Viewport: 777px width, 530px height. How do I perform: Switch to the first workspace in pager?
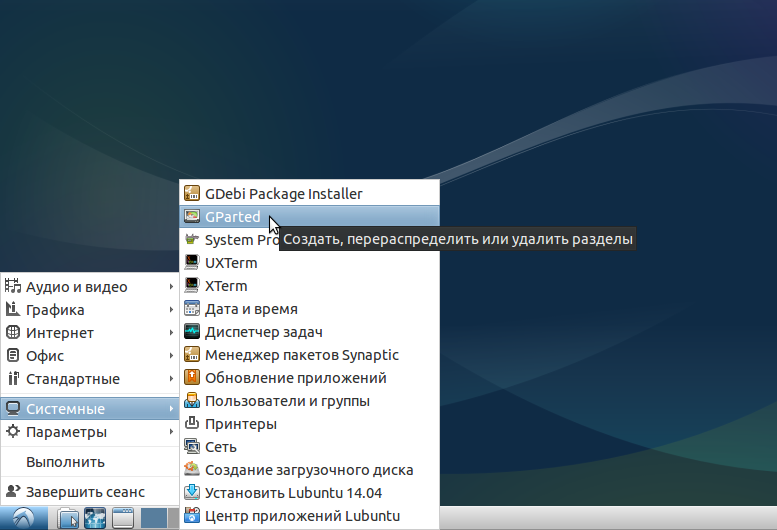[154, 519]
